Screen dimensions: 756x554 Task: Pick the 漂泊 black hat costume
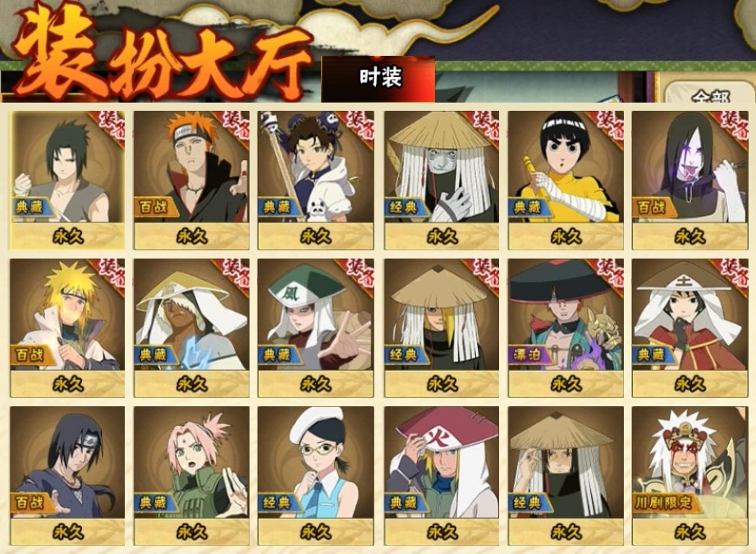566,327
